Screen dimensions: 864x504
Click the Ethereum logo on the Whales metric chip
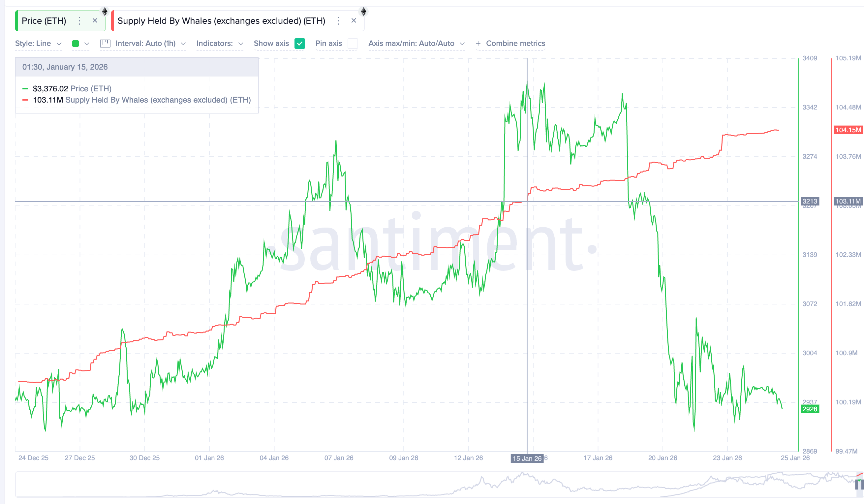click(x=363, y=11)
